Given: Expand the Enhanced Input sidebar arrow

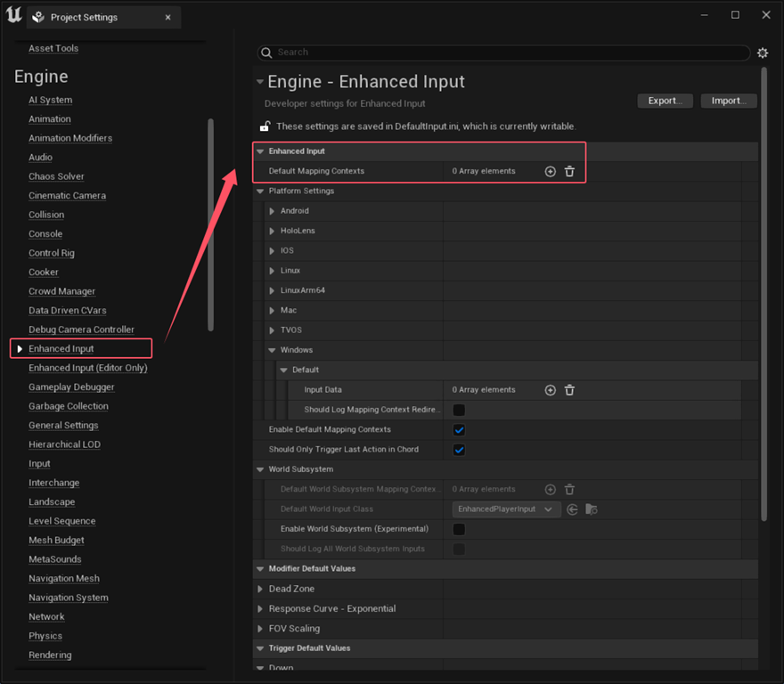Looking at the screenshot, I should [20, 349].
